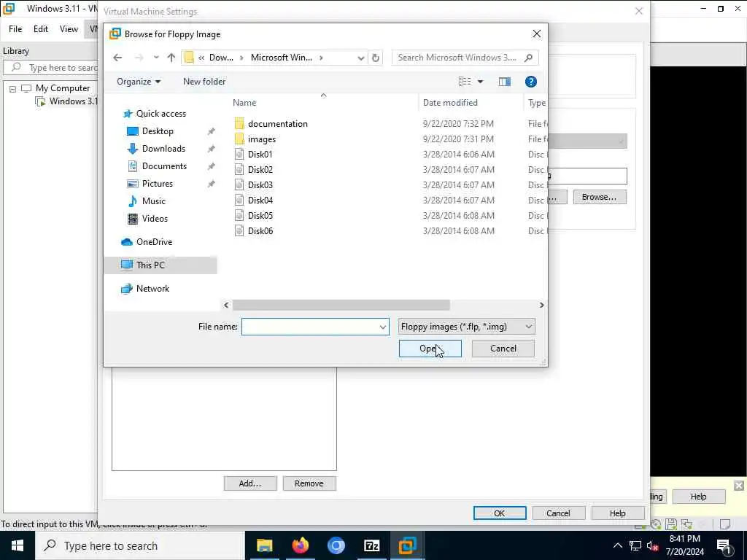Screen dimensions: 747x560
Task: Open the Edit menu in VMware
Action: click(41, 29)
